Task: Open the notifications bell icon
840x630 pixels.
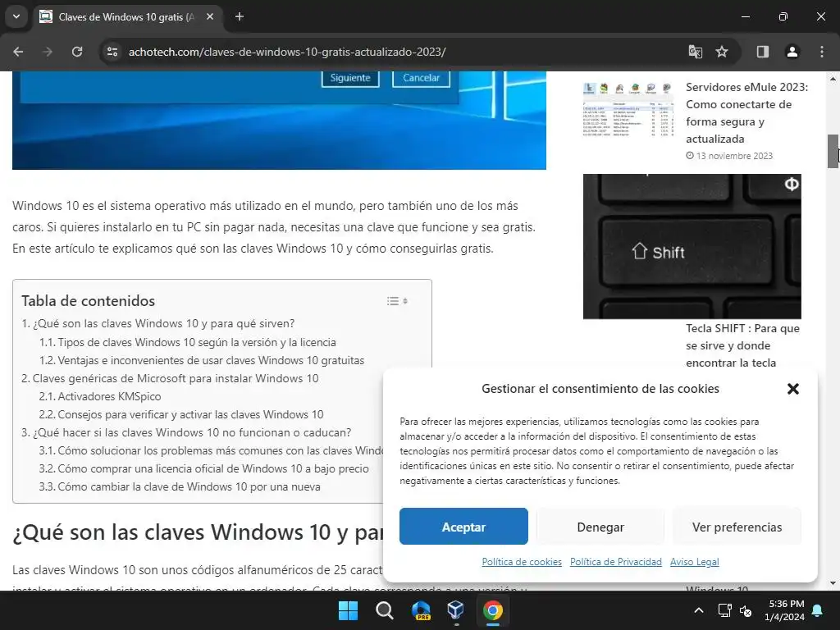Action: point(818,610)
